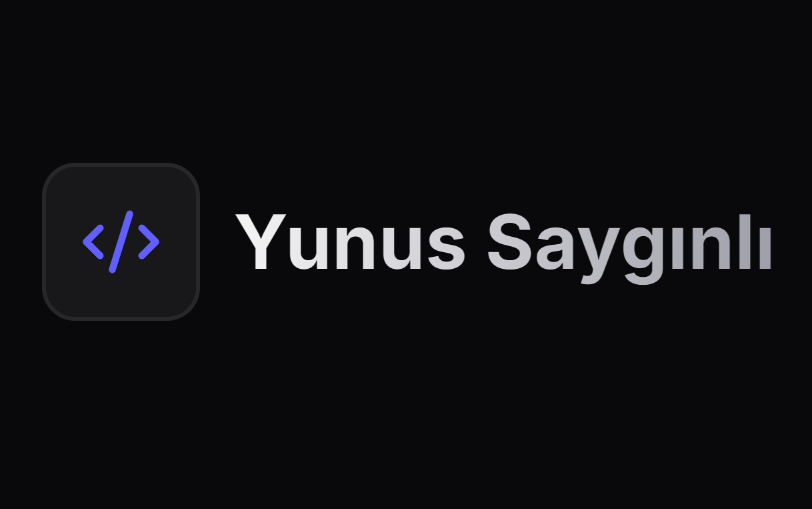Click the word "Yunus"

coord(351,241)
